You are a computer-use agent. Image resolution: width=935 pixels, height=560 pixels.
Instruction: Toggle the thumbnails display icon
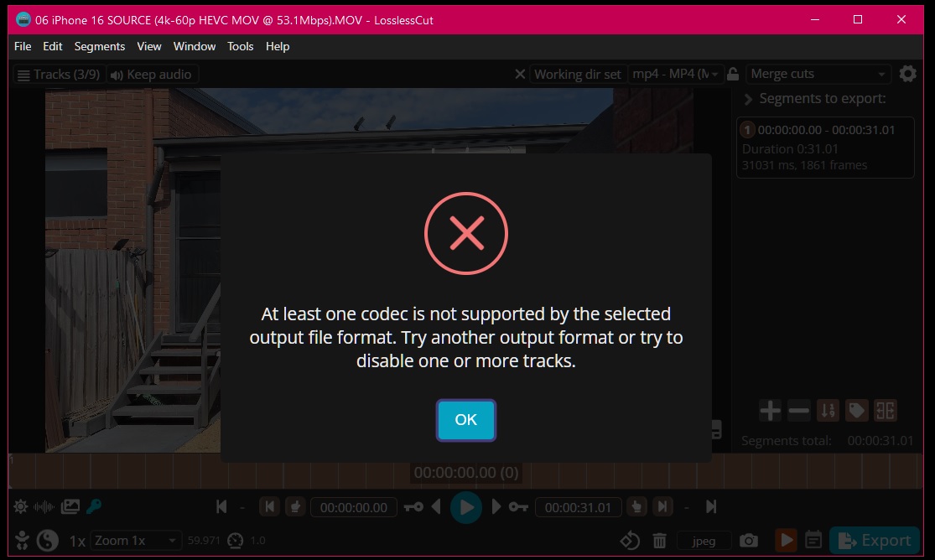[70, 507]
